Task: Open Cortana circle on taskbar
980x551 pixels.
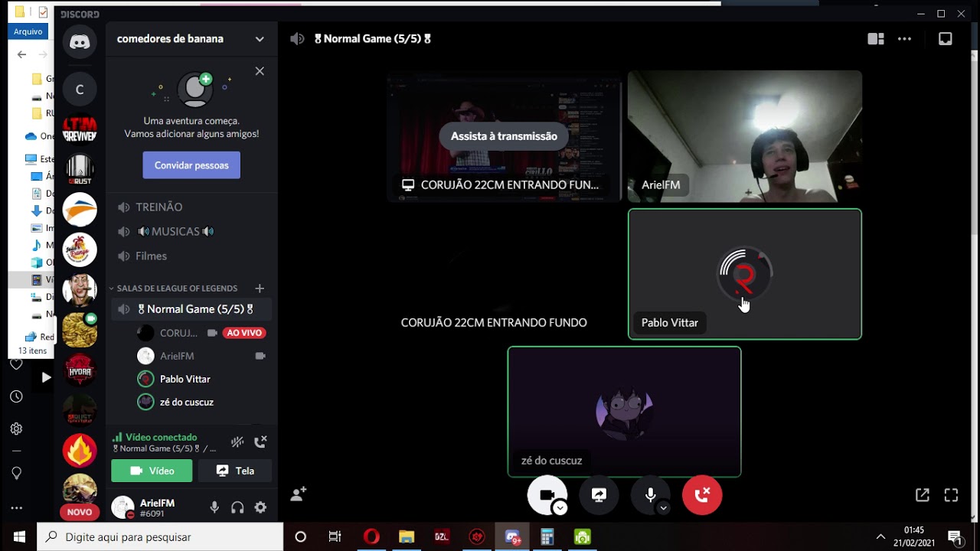Action: pyautogui.click(x=300, y=537)
